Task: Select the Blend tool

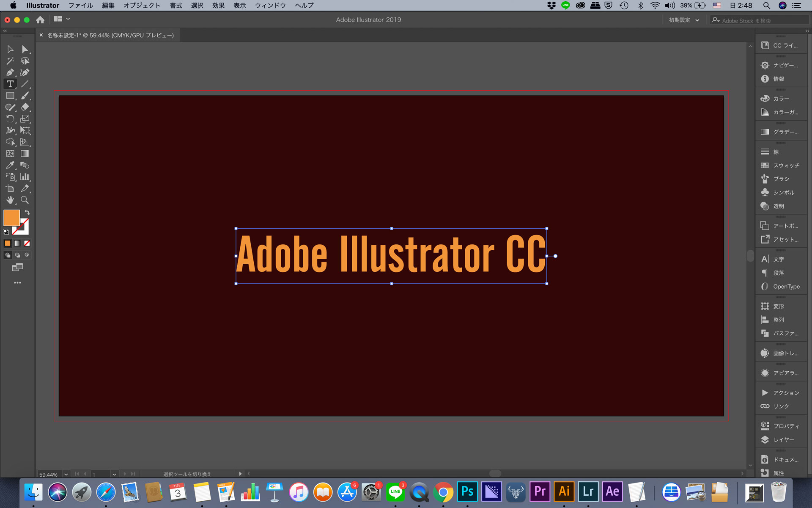Action: click(25, 165)
